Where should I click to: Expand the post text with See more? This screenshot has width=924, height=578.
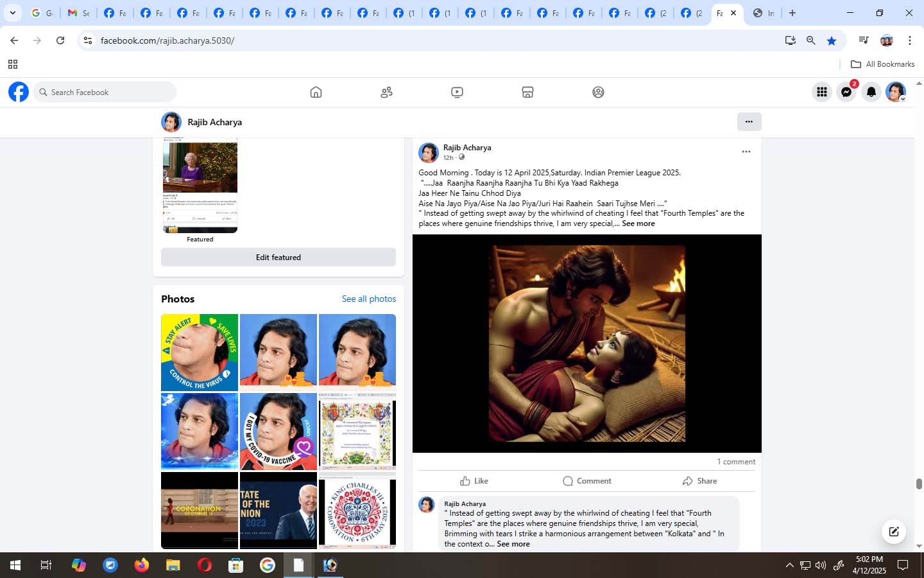click(638, 223)
